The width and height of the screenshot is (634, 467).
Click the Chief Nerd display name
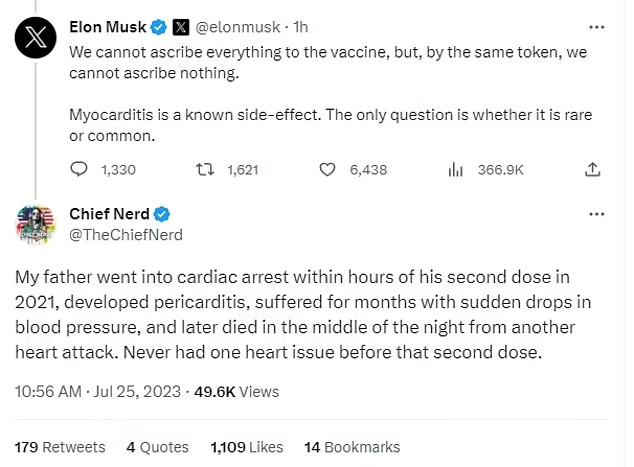click(x=109, y=214)
